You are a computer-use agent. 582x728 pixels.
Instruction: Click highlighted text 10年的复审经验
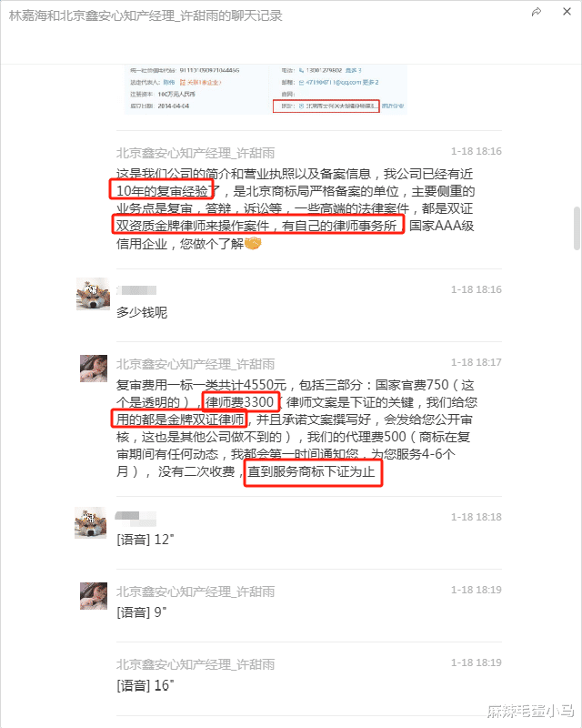161,190
